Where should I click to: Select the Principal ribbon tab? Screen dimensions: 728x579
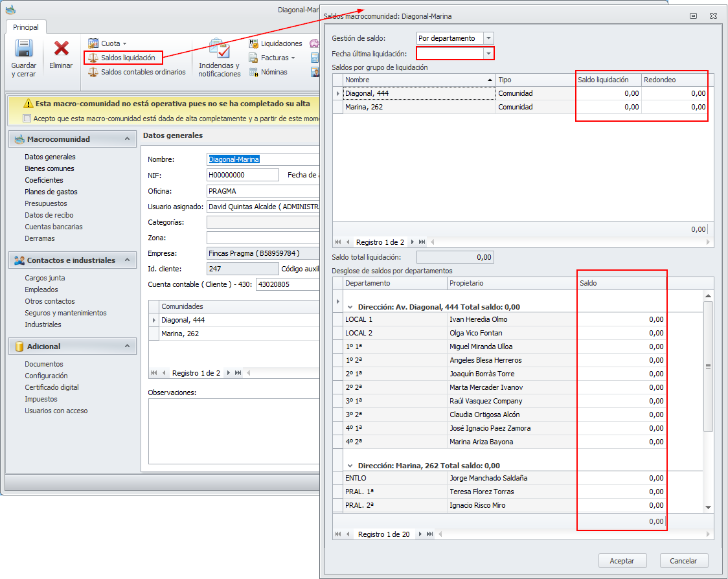click(x=26, y=27)
